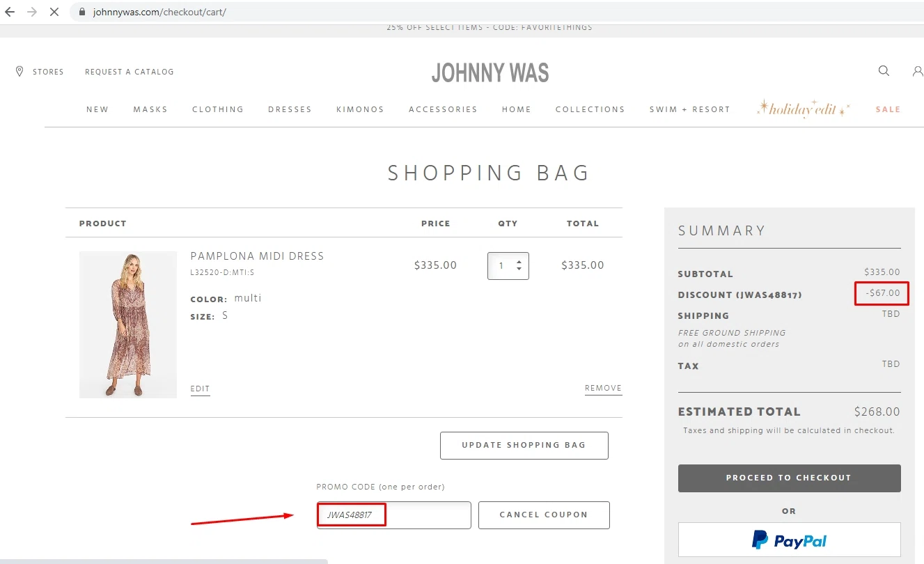
Task: Click the Pamplona Midi Dress product image
Action: [x=128, y=324]
